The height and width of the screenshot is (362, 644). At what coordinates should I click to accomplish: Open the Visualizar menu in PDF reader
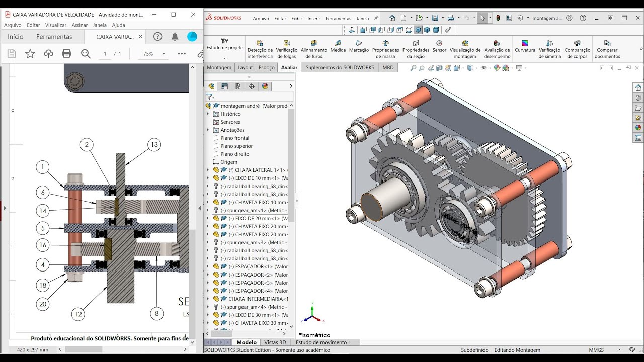(x=56, y=25)
